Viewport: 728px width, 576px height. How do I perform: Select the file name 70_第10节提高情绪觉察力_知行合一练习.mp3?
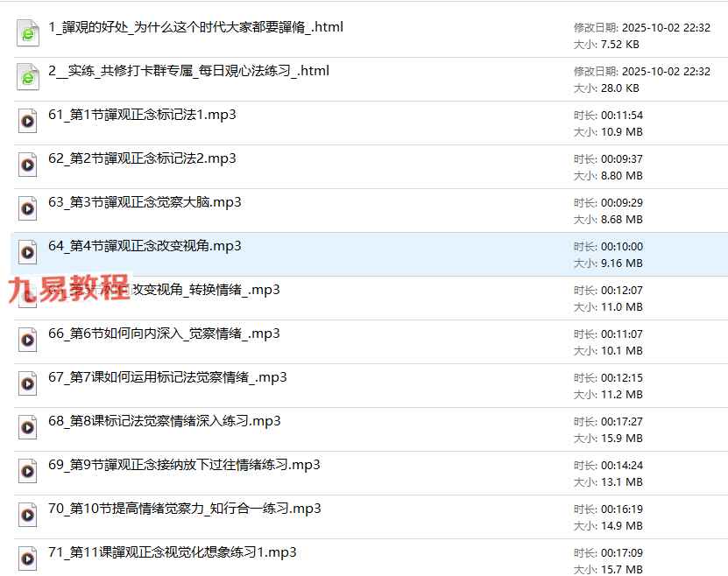click(x=184, y=509)
